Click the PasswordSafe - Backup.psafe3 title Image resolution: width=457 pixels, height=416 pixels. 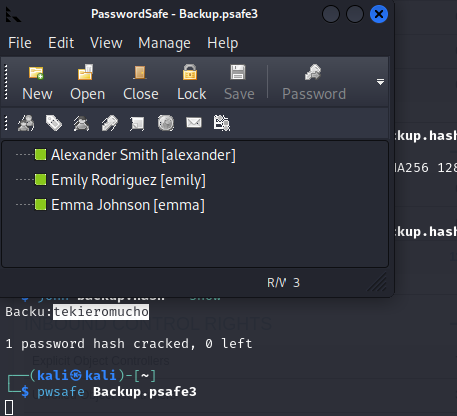tap(174, 14)
